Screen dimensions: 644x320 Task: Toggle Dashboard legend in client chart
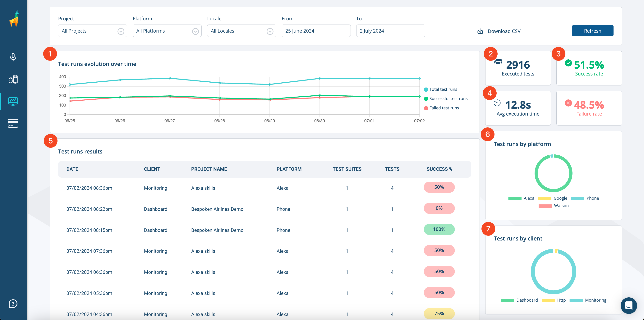tap(519, 300)
